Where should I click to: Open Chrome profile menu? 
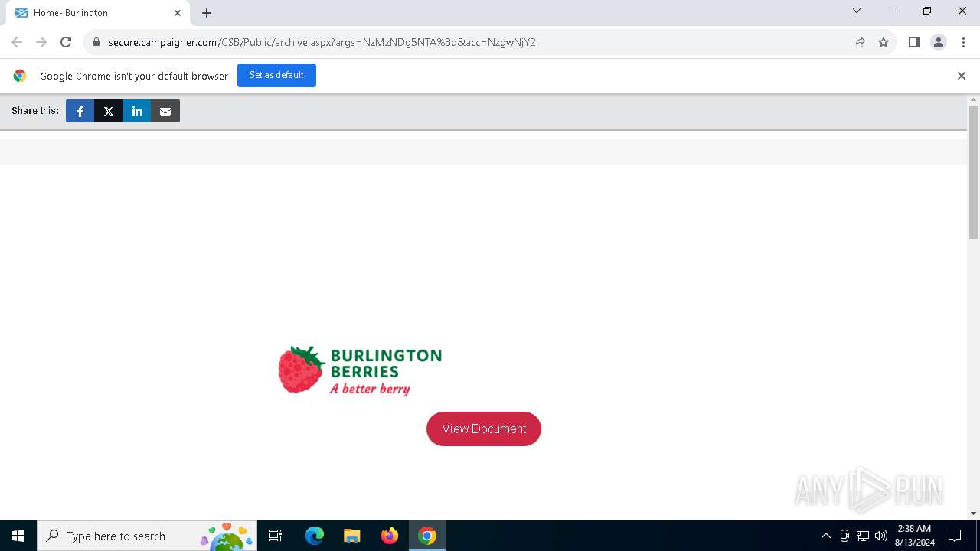[939, 42]
